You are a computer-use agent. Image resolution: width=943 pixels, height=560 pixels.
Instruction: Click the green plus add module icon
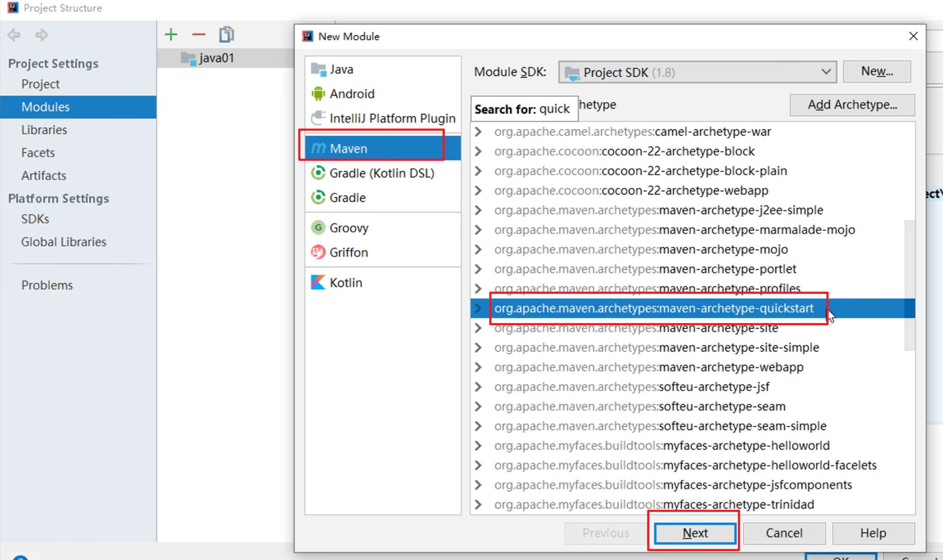171,34
